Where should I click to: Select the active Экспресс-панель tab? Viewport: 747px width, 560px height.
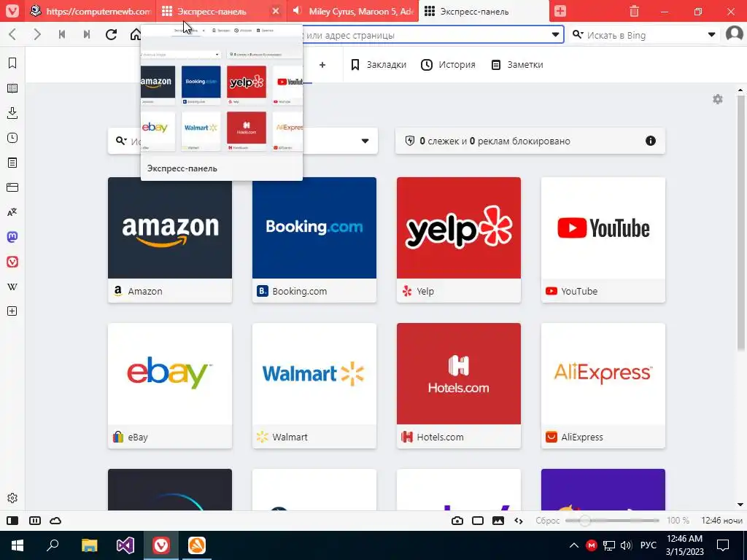coord(484,11)
